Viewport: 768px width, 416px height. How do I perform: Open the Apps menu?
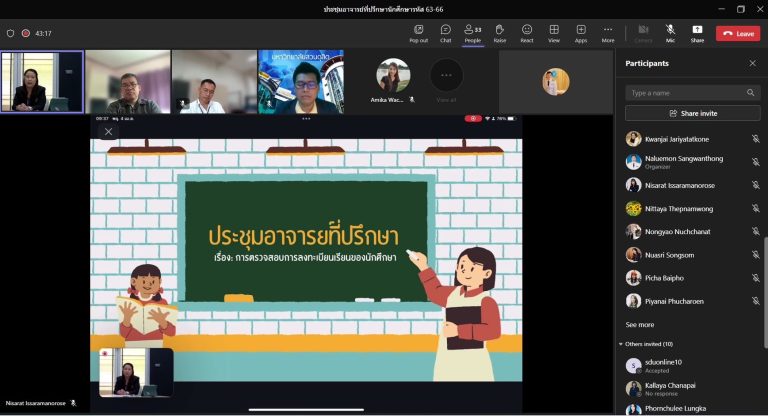point(581,33)
